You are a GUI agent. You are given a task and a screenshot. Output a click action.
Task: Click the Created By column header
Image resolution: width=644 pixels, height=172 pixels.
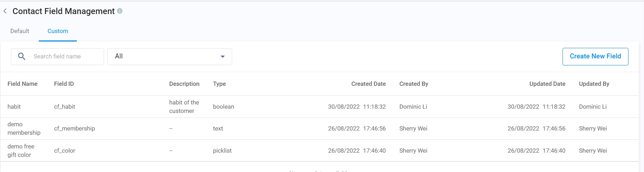coord(414,84)
